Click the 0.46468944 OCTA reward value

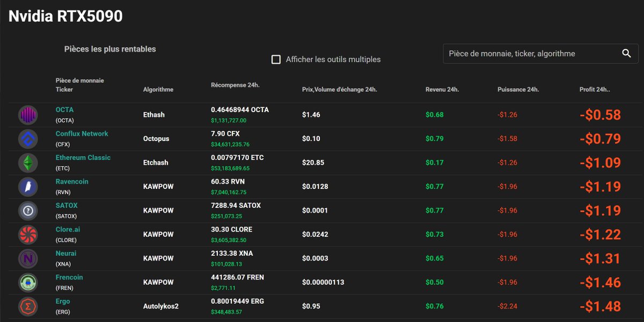coord(240,109)
